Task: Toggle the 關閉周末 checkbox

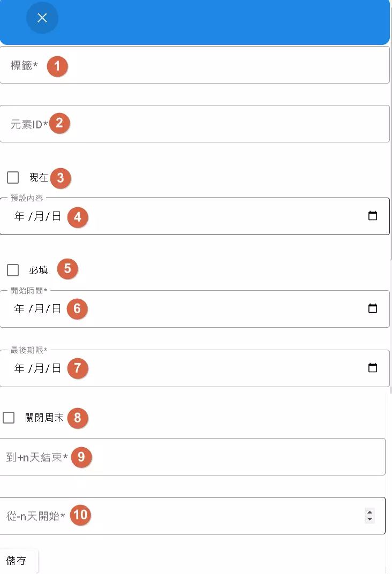Action: (x=9, y=418)
